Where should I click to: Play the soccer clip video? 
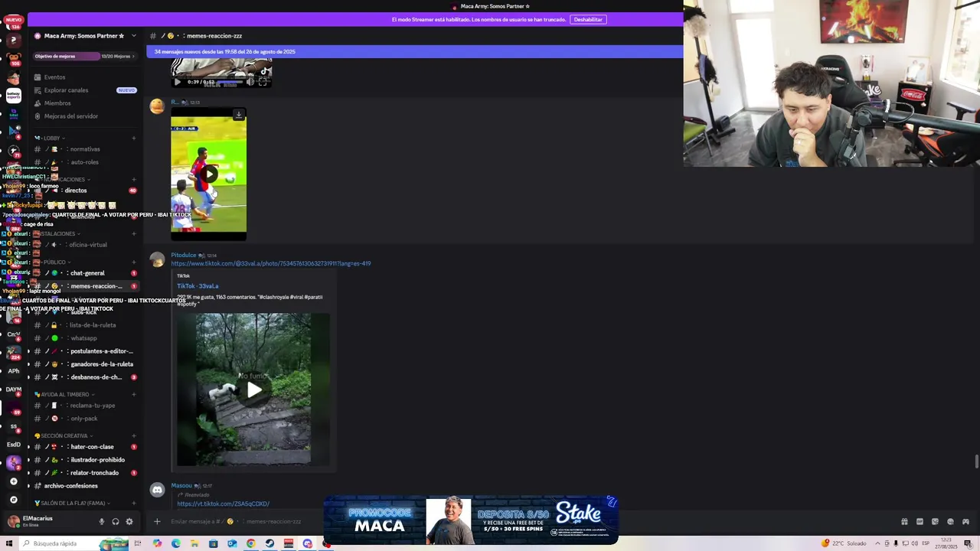(x=208, y=174)
